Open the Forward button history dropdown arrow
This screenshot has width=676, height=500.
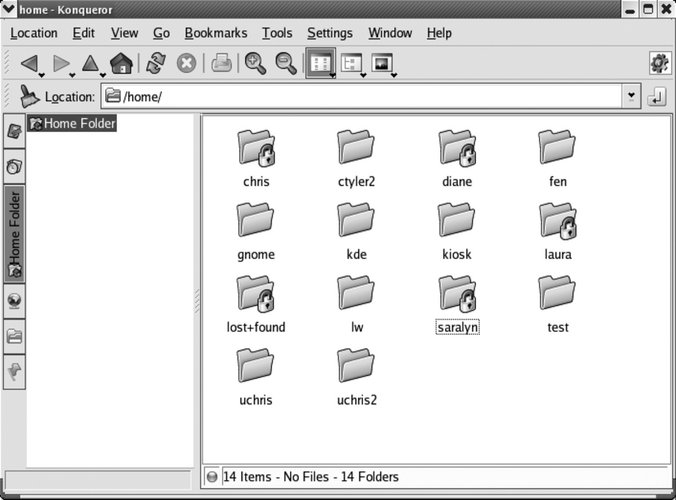[73, 74]
